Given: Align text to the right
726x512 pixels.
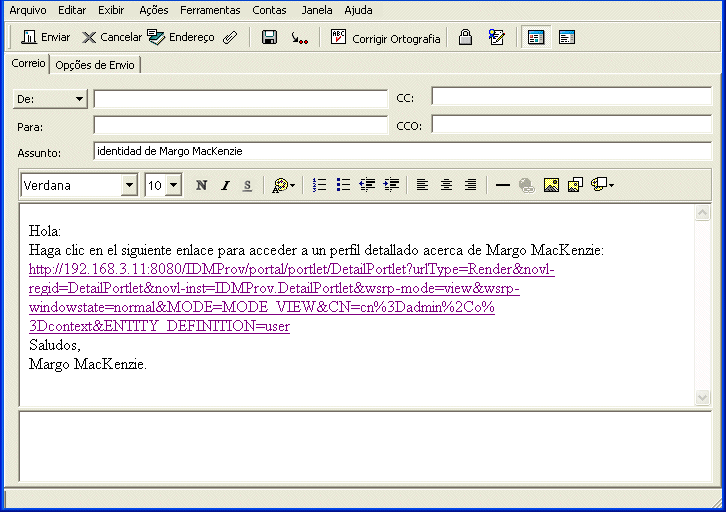Looking at the screenshot, I should [x=470, y=185].
